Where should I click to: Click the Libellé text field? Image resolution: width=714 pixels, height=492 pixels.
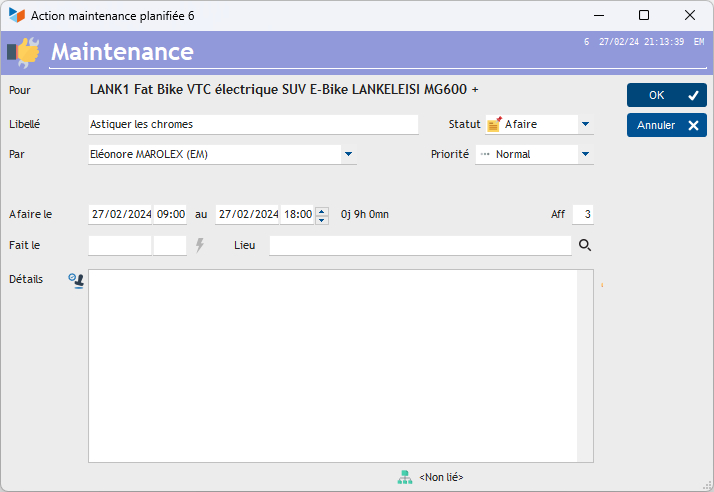click(253, 124)
